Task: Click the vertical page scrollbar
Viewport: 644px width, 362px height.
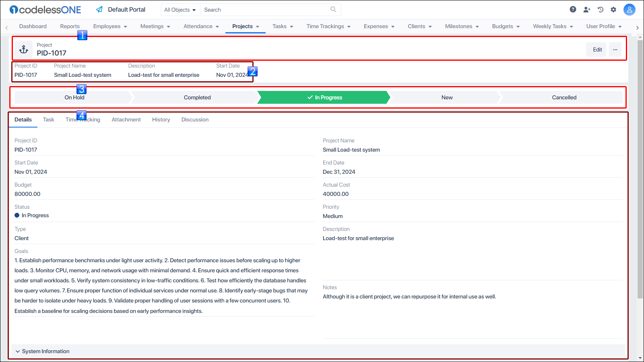Action: click(x=640, y=169)
